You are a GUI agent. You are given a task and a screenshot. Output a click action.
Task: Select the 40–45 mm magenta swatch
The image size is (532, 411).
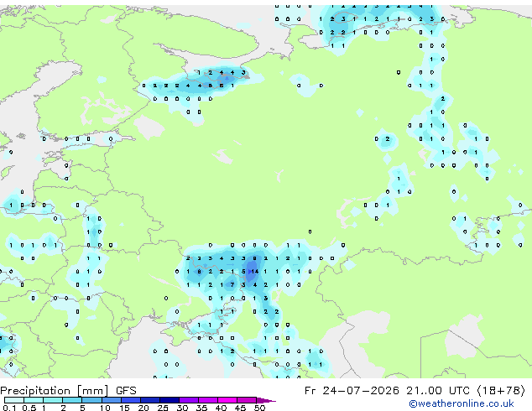[x=227, y=400]
